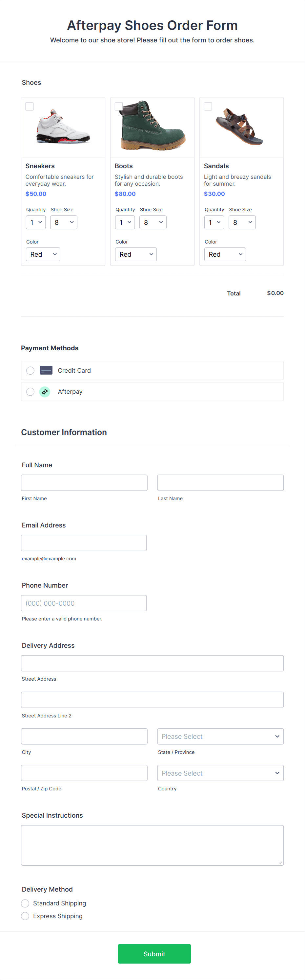
Task: Click the Sandals product thumbnail
Action: click(242, 128)
